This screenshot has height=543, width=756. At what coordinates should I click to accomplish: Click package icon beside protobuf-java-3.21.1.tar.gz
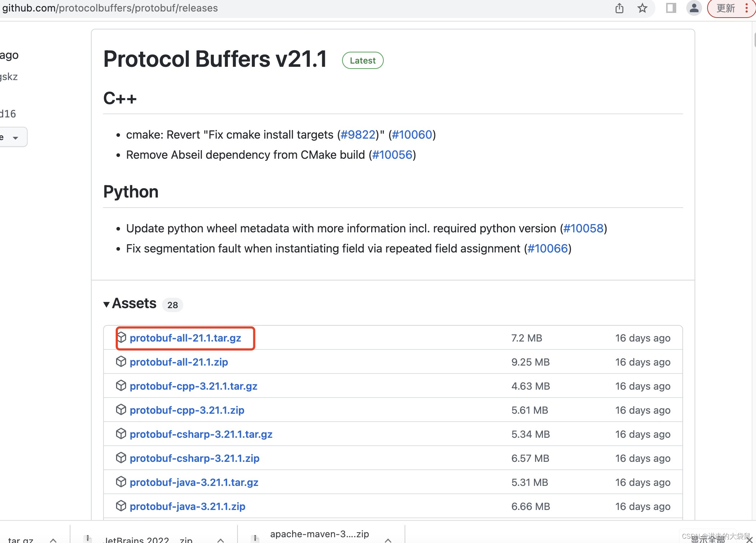pos(121,482)
